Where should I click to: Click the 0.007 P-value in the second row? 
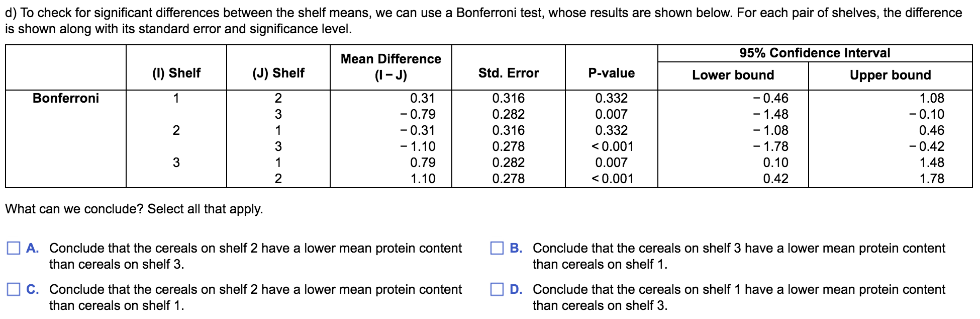[x=612, y=114]
